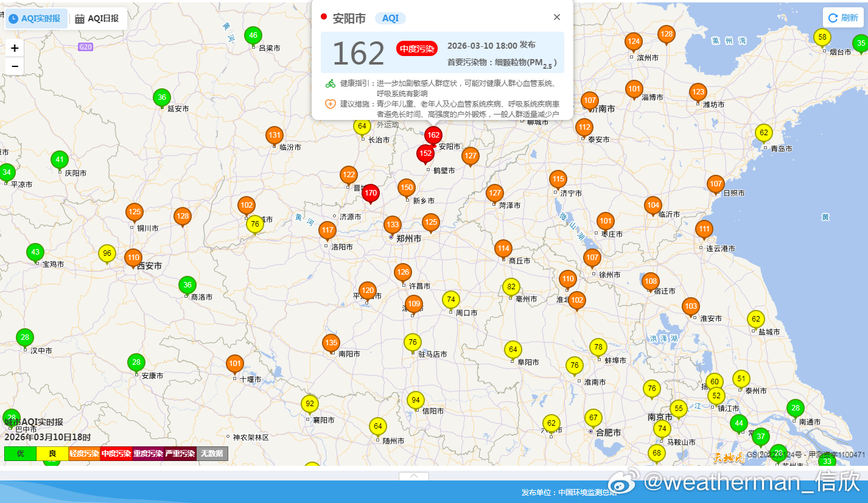Zoom in the map with plus button
The image size is (868, 503).
[x=15, y=48]
